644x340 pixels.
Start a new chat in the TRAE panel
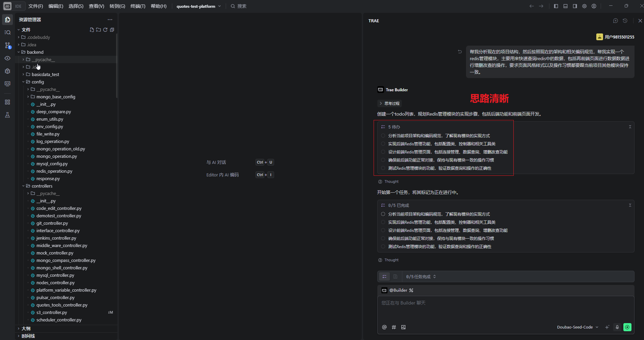click(x=615, y=21)
